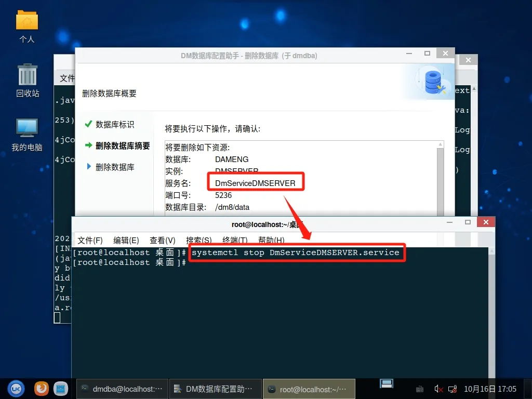The width and height of the screenshot is (532, 399).
Task: Switch to dmdba@localhost taskbar window
Action: (x=122, y=389)
